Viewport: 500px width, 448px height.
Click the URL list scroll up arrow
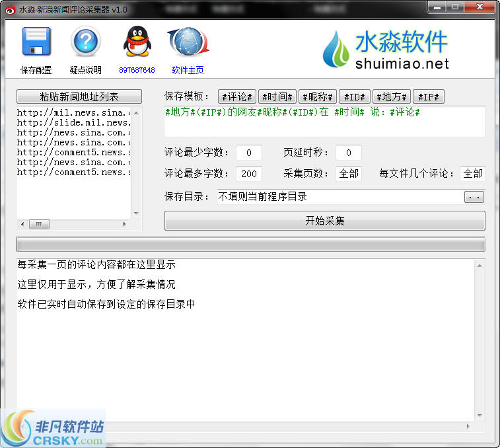pos(136,113)
